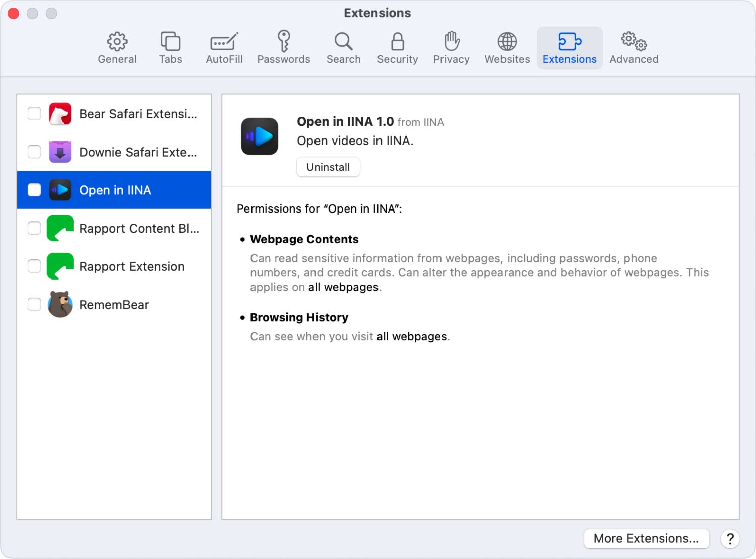The width and height of the screenshot is (756, 559).
Task: Open the Search magnifier icon
Action: click(343, 41)
